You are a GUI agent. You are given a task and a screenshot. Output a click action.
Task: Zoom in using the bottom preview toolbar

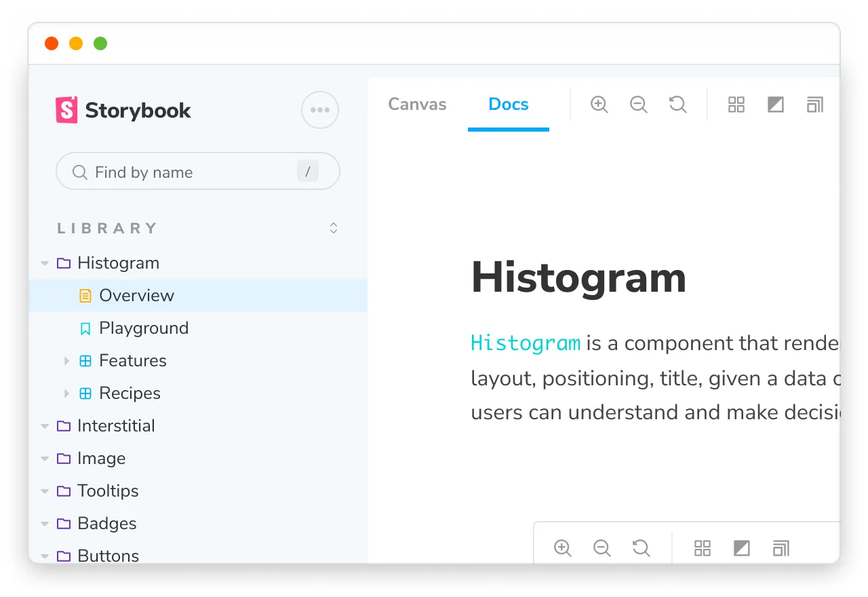(x=562, y=548)
